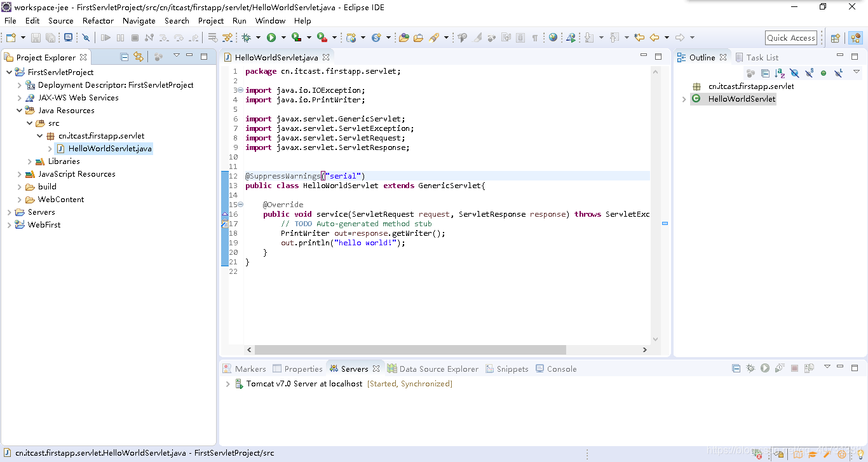Expand the Libraries node

pos(30,161)
